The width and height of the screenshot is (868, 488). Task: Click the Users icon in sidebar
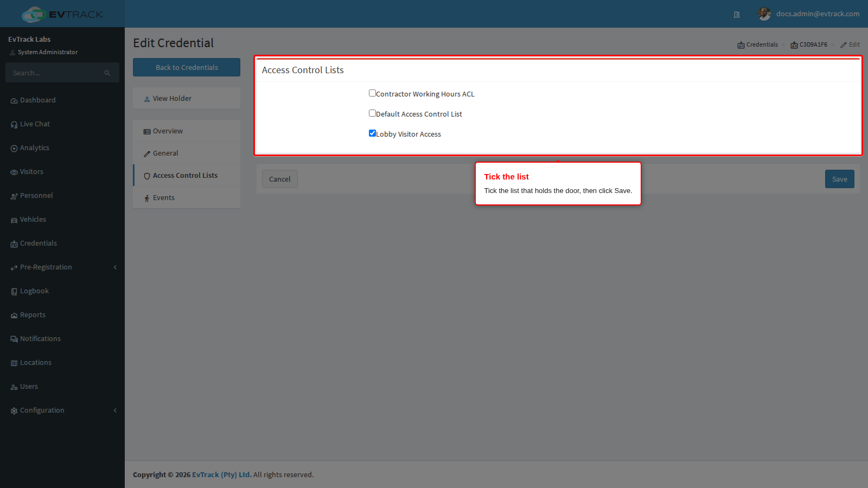tap(14, 387)
